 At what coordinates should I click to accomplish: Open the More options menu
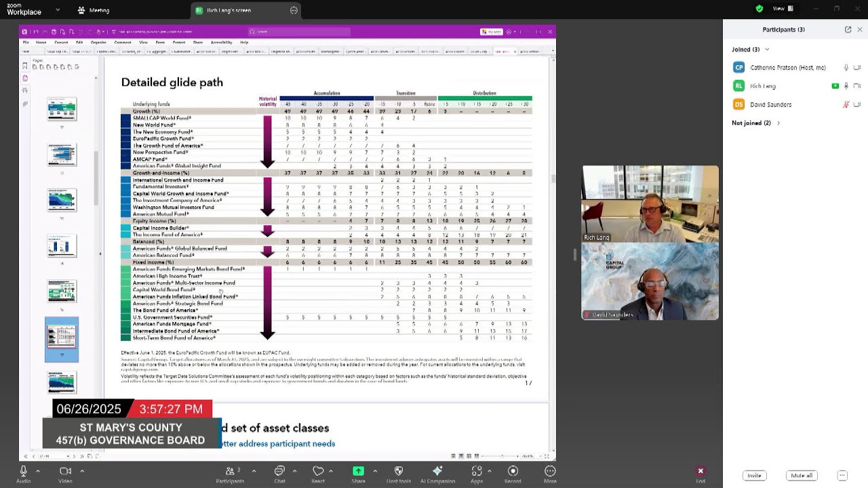coord(550,474)
